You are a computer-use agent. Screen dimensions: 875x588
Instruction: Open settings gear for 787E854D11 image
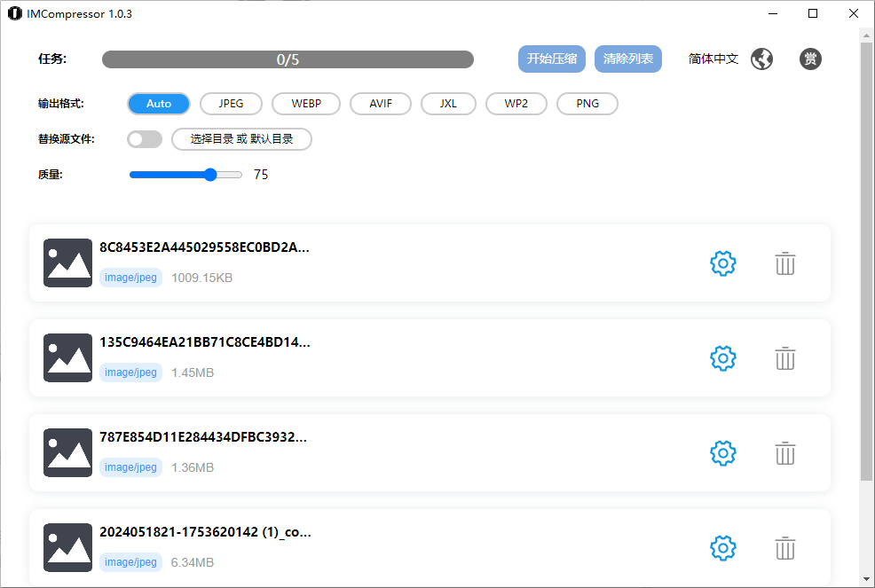[x=723, y=453]
